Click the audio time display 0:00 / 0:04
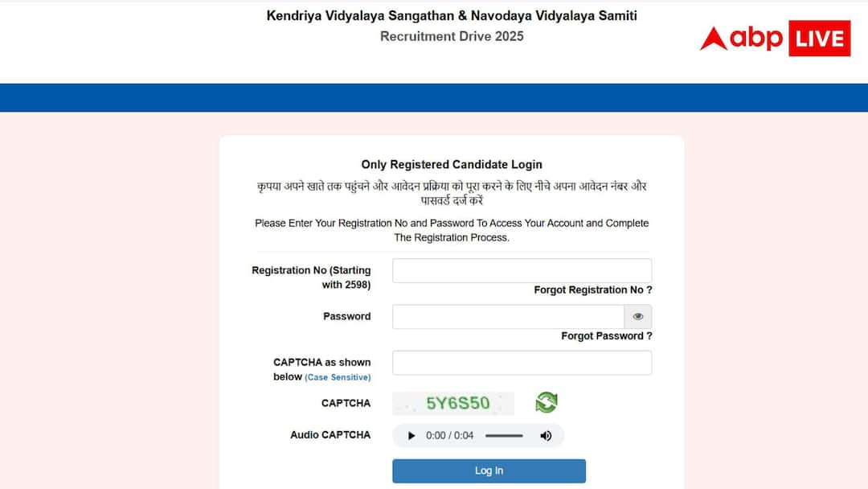The image size is (868, 489). click(x=449, y=436)
